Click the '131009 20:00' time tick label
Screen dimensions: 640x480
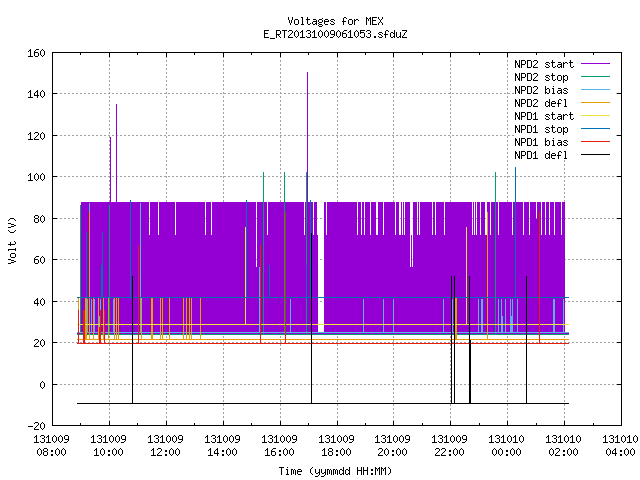(393, 446)
